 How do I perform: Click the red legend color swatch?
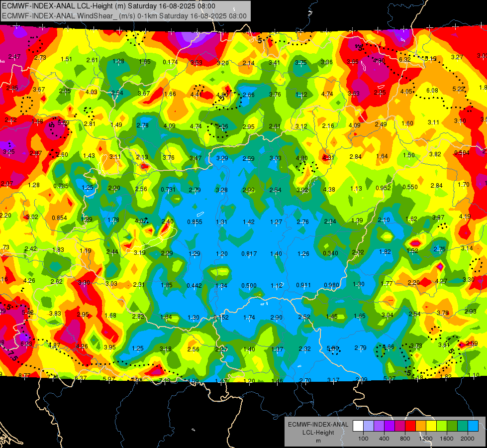pyautogui.click(x=410, y=426)
